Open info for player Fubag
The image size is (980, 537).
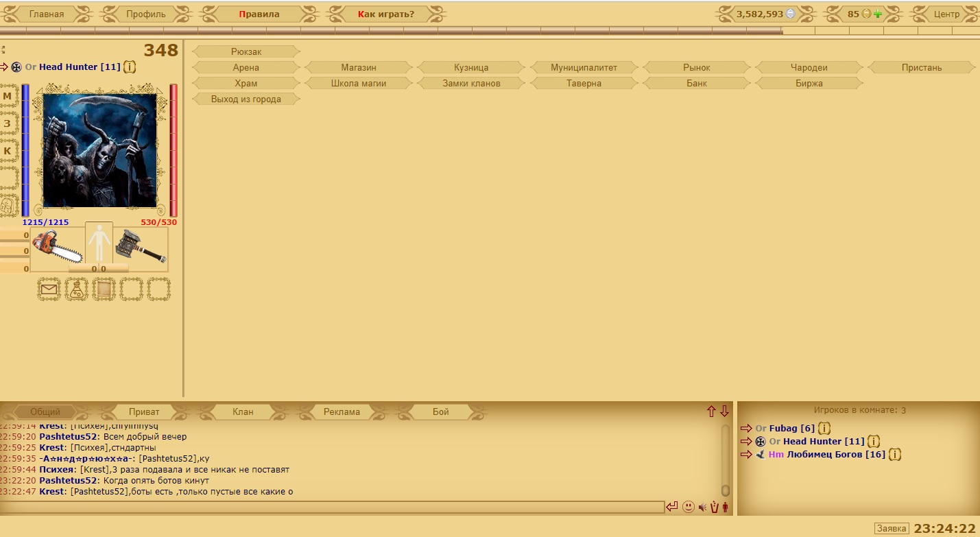tap(825, 429)
